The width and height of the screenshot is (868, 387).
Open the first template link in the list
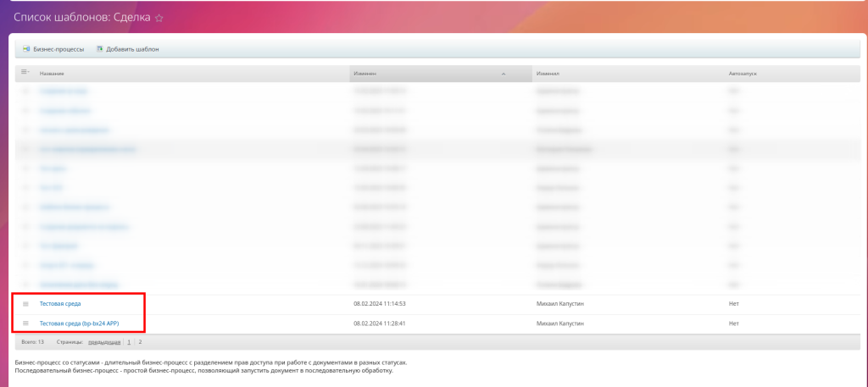coord(64,91)
